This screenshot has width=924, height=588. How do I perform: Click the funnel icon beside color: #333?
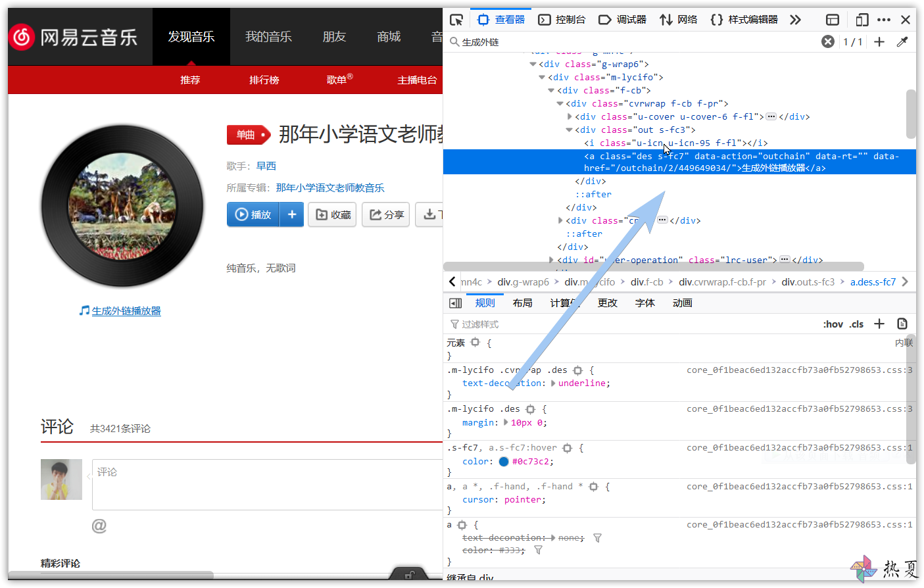pos(538,551)
